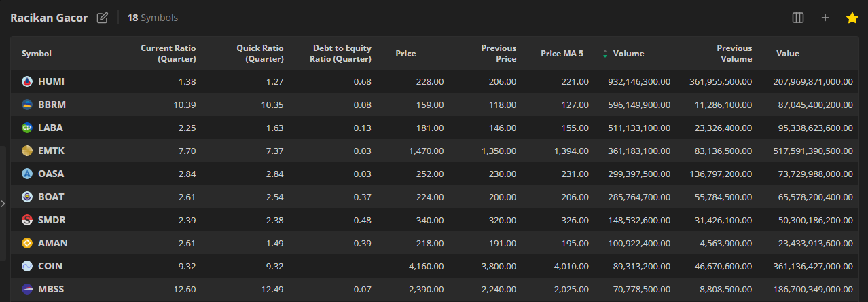The width and height of the screenshot is (868, 302).
Task: Click the OASA company logo icon
Action: [x=27, y=174]
